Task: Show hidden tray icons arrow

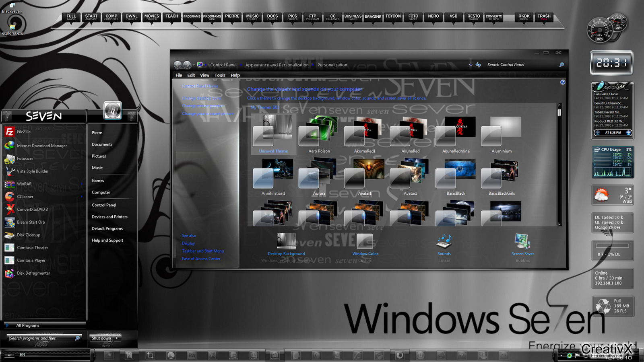Action: click(x=561, y=356)
